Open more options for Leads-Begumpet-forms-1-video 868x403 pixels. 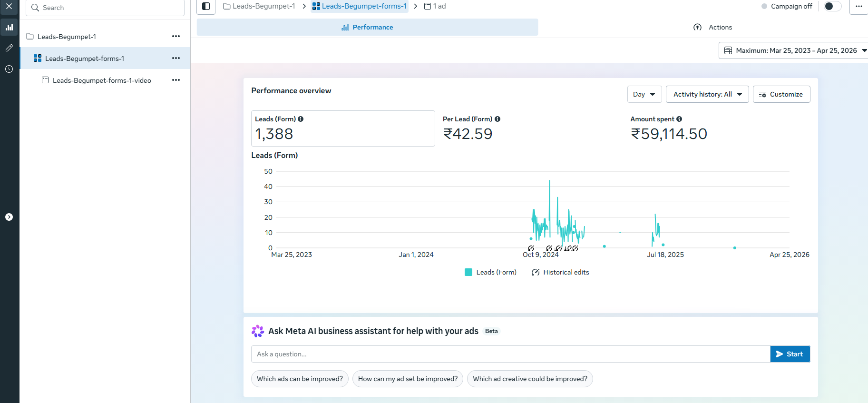(176, 80)
